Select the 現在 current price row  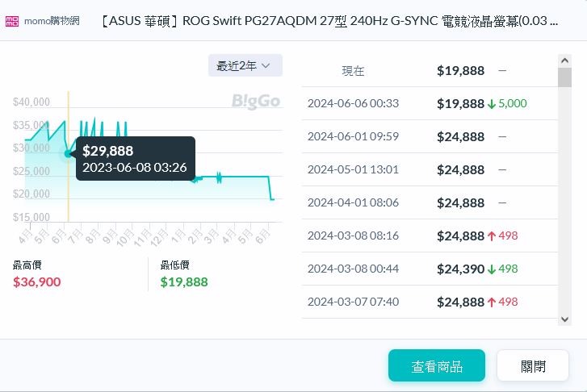[430, 71]
